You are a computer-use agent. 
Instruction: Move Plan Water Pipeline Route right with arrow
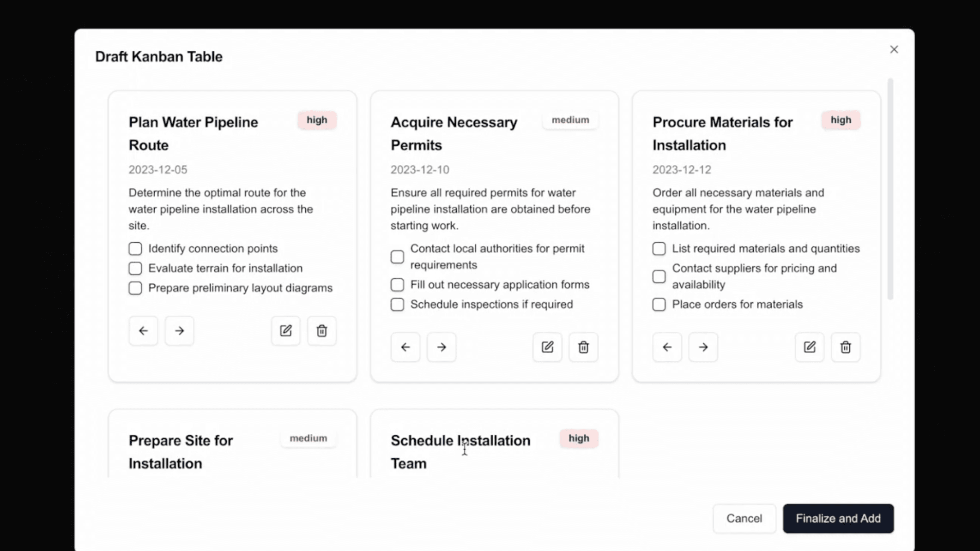(179, 330)
